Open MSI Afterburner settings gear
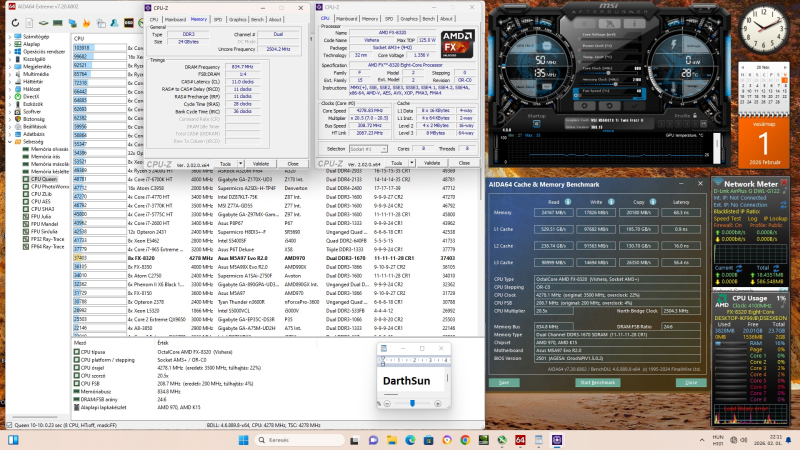800x450 pixels. (585, 106)
